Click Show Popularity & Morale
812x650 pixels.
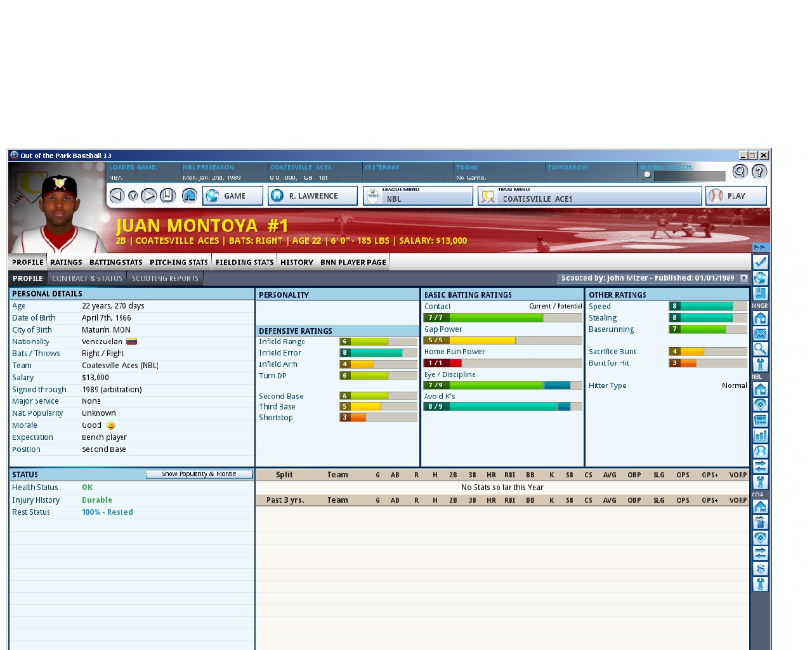point(199,474)
